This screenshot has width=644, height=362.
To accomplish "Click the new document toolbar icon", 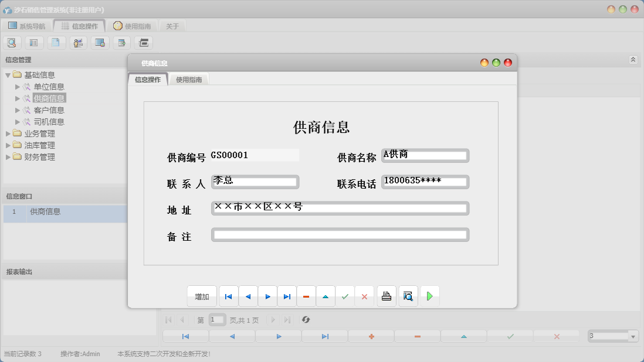I will tap(56, 42).
